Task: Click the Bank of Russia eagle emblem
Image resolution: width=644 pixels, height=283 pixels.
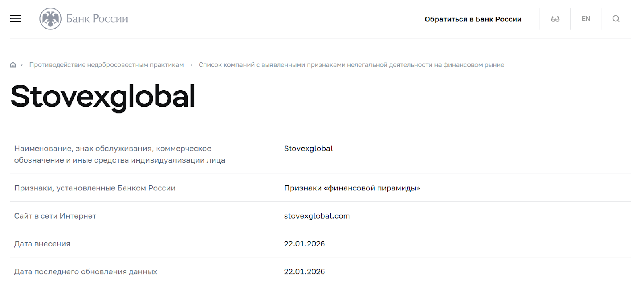Action: [50, 19]
